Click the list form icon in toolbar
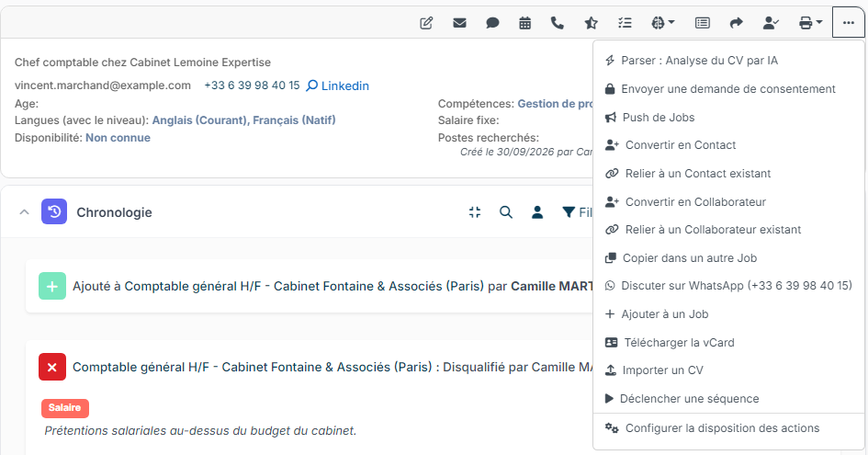 [702, 23]
